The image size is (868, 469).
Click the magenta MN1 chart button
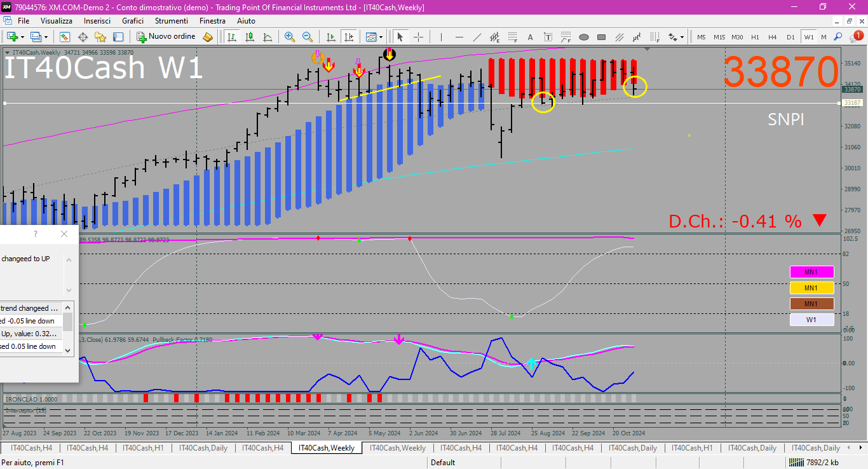pyautogui.click(x=811, y=272)
